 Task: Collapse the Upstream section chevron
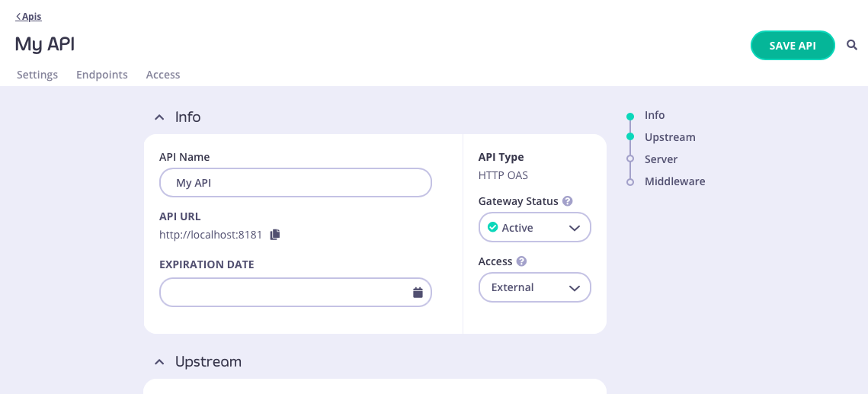pos(159,362)
